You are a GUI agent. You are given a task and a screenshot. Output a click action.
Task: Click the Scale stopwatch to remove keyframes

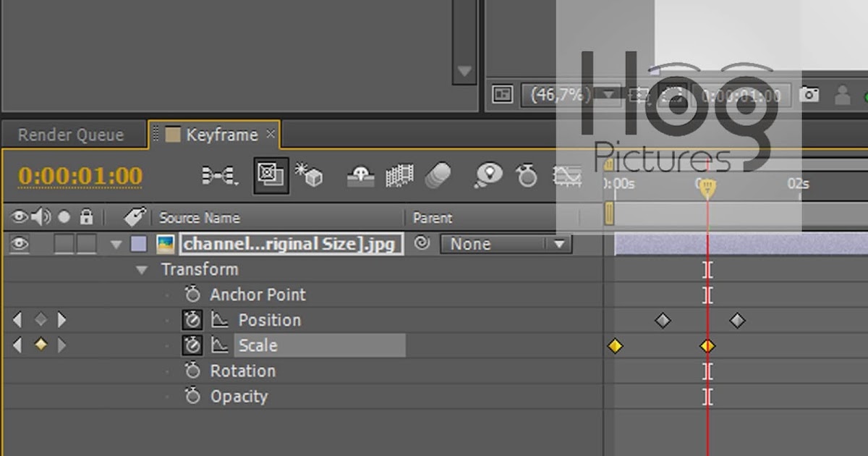[192, 345]
